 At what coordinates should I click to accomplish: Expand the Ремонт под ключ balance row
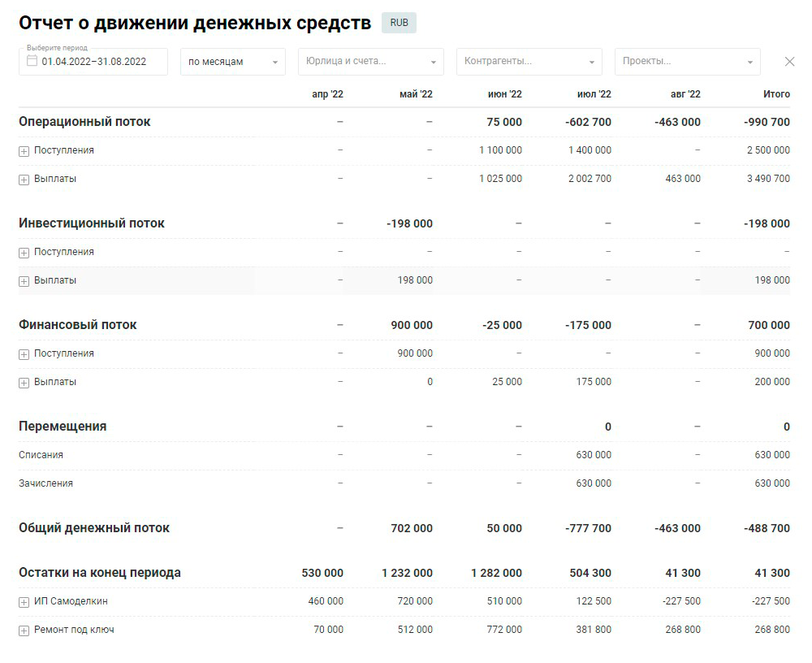24,630
